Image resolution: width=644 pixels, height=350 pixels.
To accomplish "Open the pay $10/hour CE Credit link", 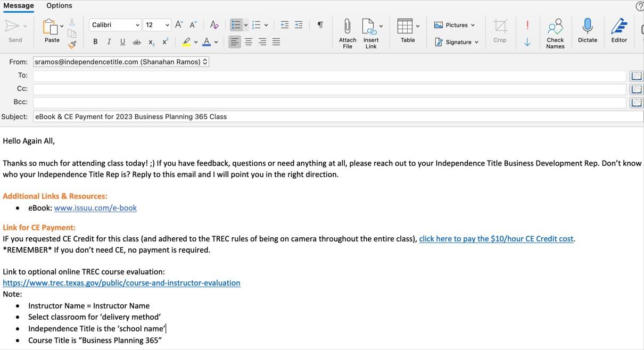I will pyautogui.click(x=496, y=239).
